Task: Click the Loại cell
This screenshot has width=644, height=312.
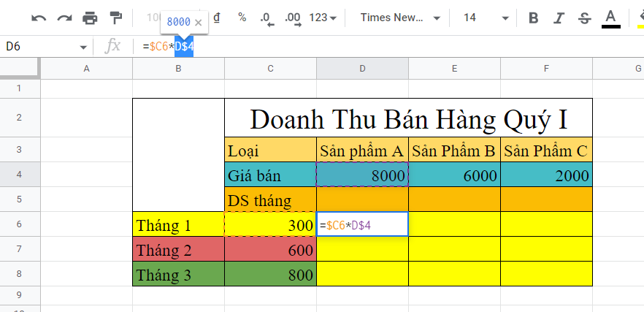Action: (x=270, y=150)
